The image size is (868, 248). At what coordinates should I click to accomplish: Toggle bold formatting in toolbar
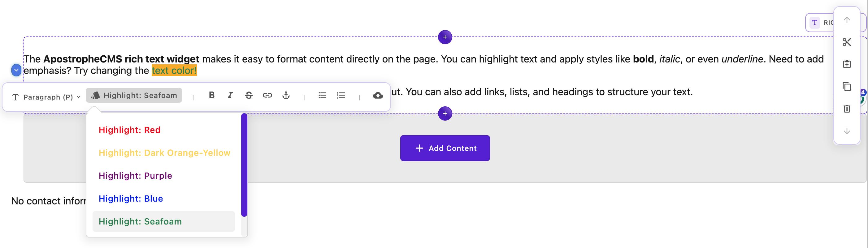coord(212,95)
